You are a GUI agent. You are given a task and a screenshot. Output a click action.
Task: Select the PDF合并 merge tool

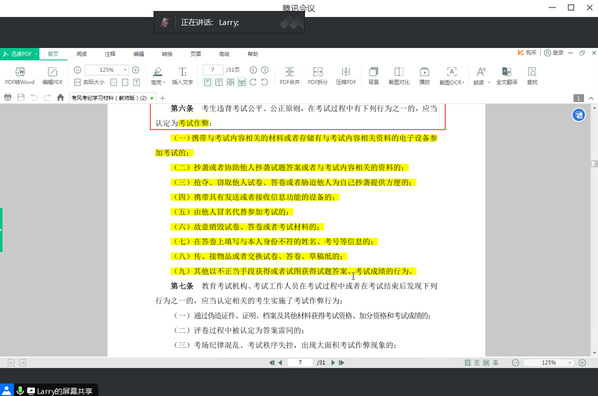(289, 76)
